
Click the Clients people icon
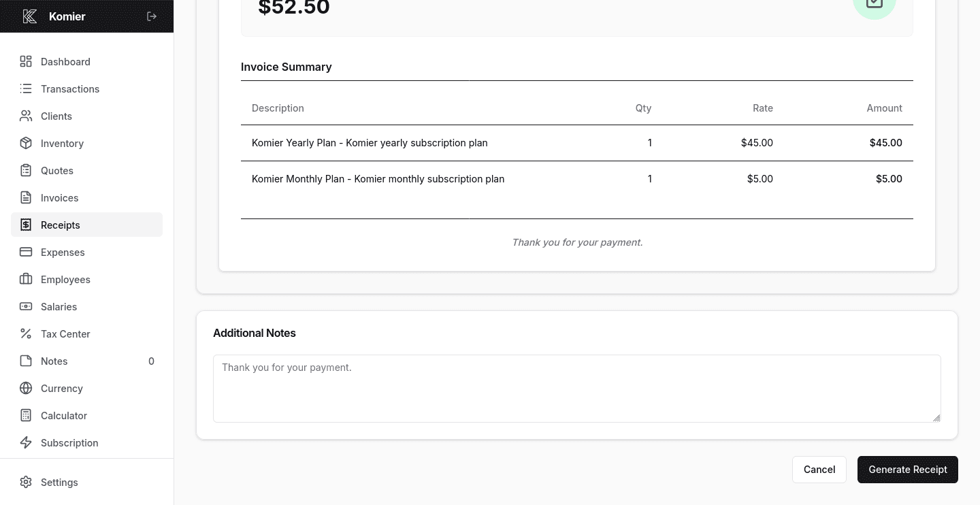click(x=26, y=116)
